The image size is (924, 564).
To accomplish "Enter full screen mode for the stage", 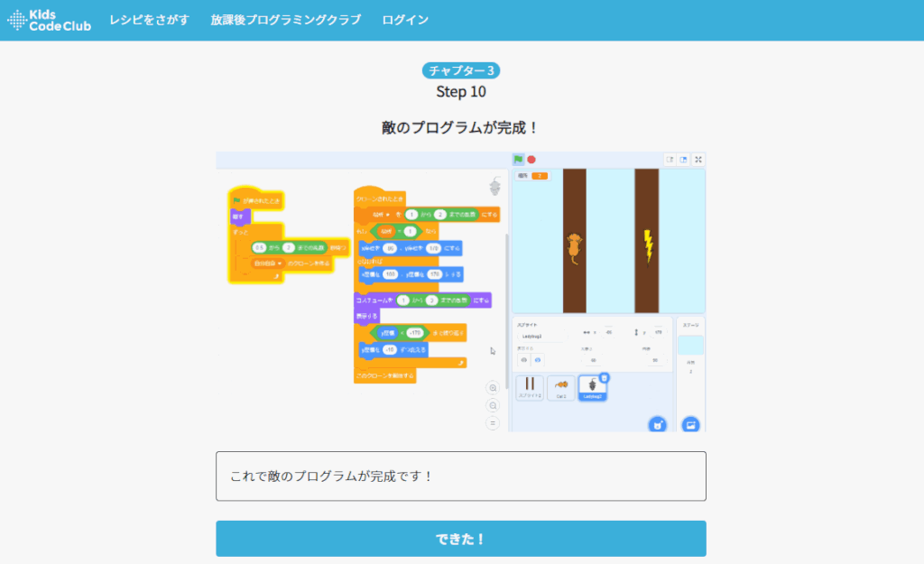I will coord(698,160).
